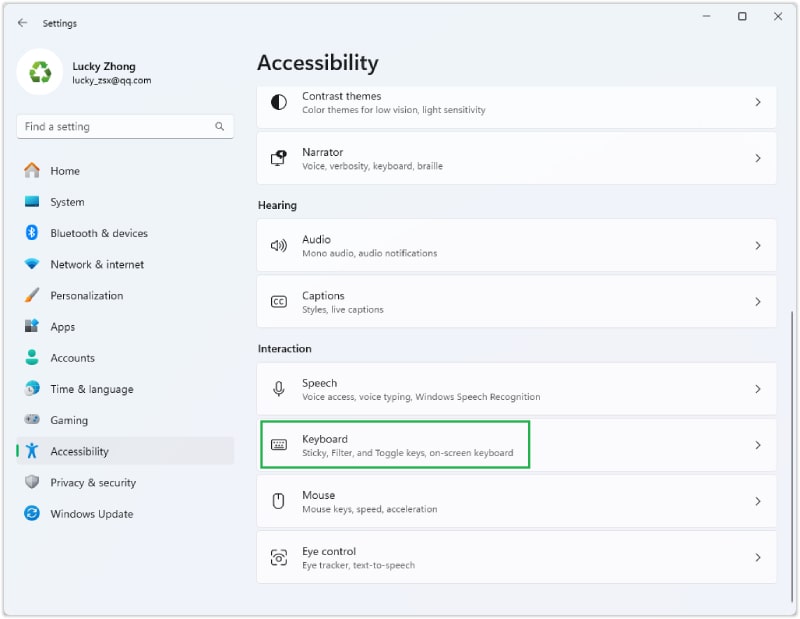
Task: Click the Home house icon
Action: point(32,170)
